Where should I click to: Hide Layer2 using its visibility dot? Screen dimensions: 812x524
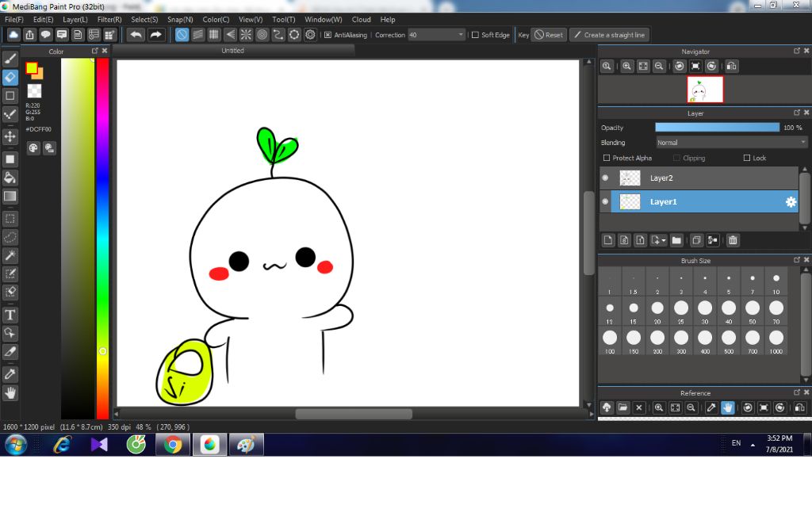coord(605,178)
